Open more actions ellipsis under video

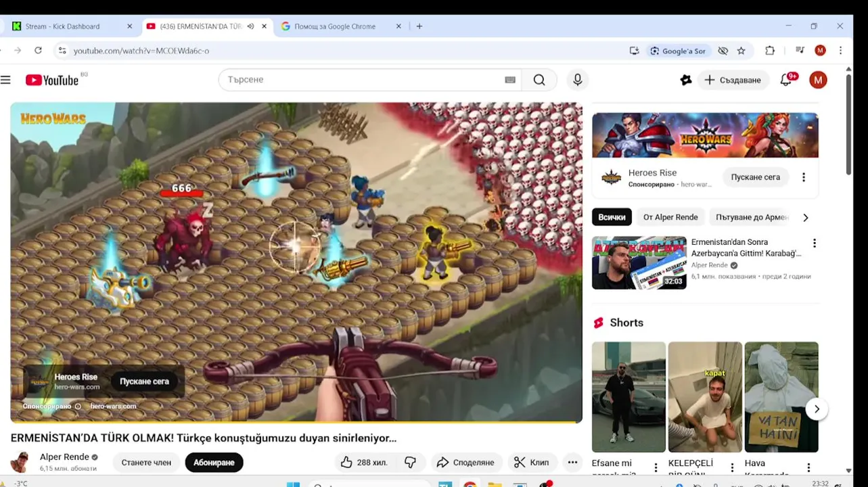tap(572, 463)
